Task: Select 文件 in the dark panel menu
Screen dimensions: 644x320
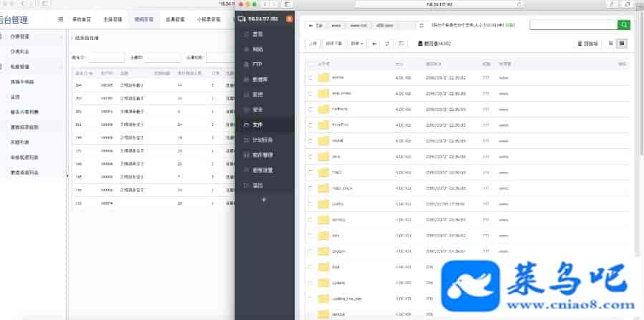Action: pyautogui.click(x=258, y=125)
